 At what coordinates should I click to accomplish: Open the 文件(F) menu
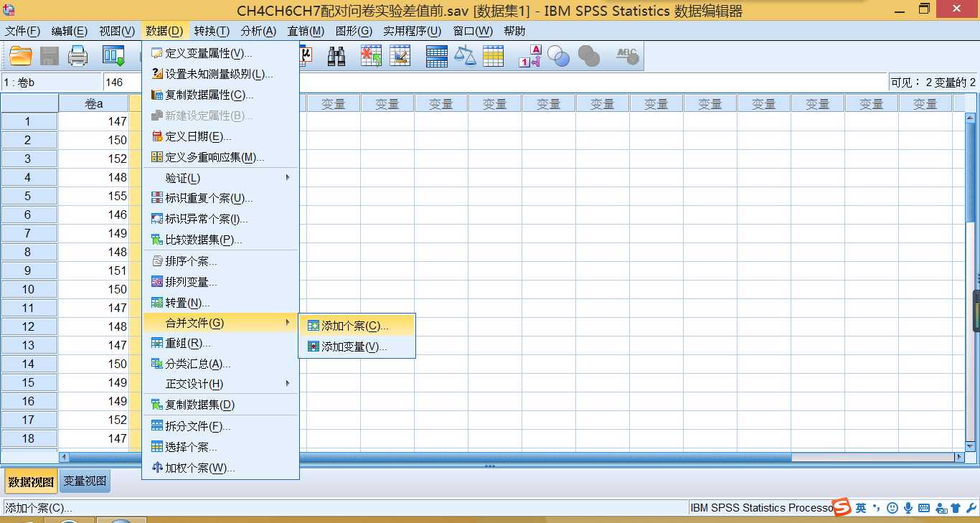click(x=23, y=31)
